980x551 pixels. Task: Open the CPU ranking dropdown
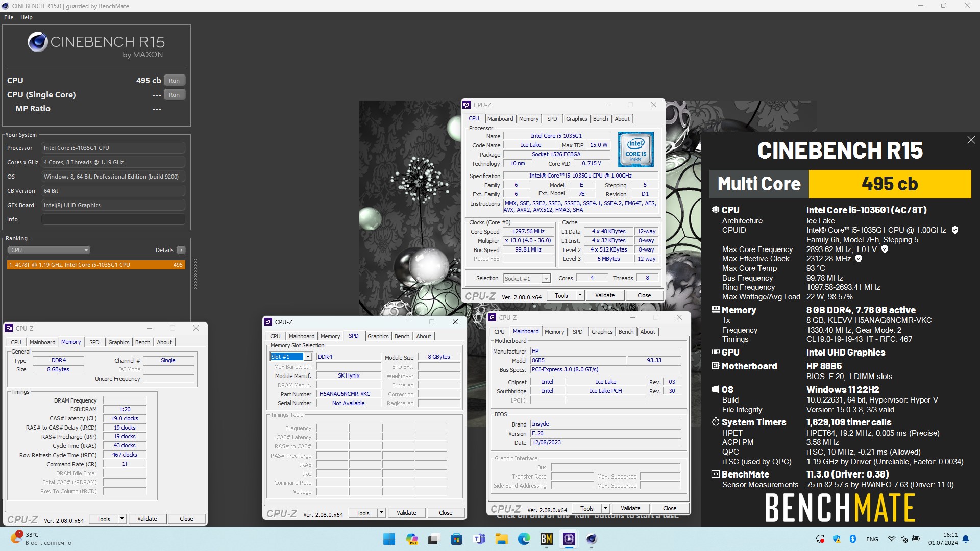point(49,250)
